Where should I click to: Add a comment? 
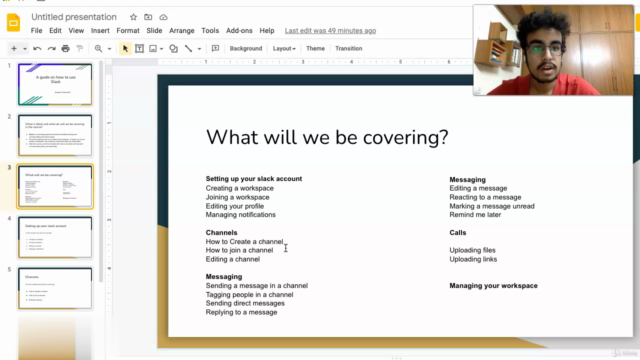coord(215,49)
